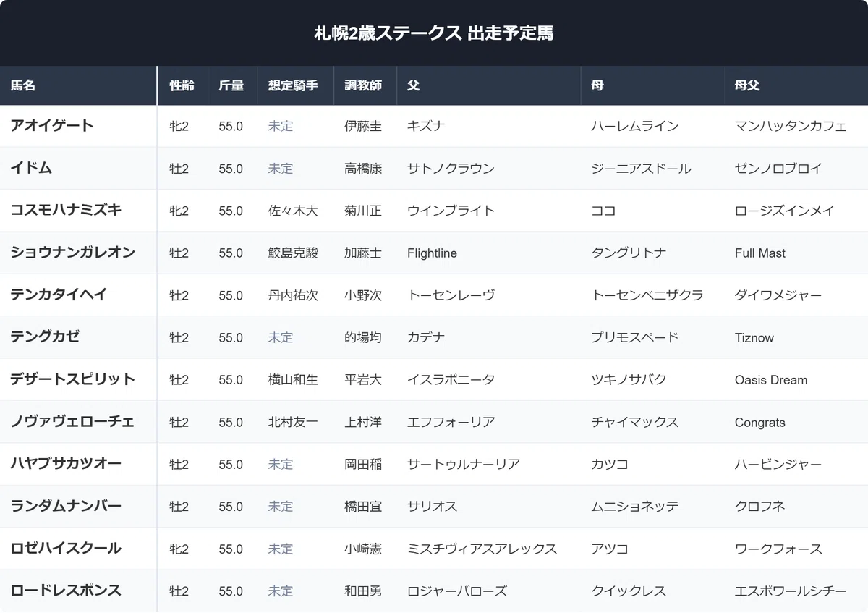Click dam トーセンベニザクラ
This screenshot has width=868, height=613.
(647, 295)
